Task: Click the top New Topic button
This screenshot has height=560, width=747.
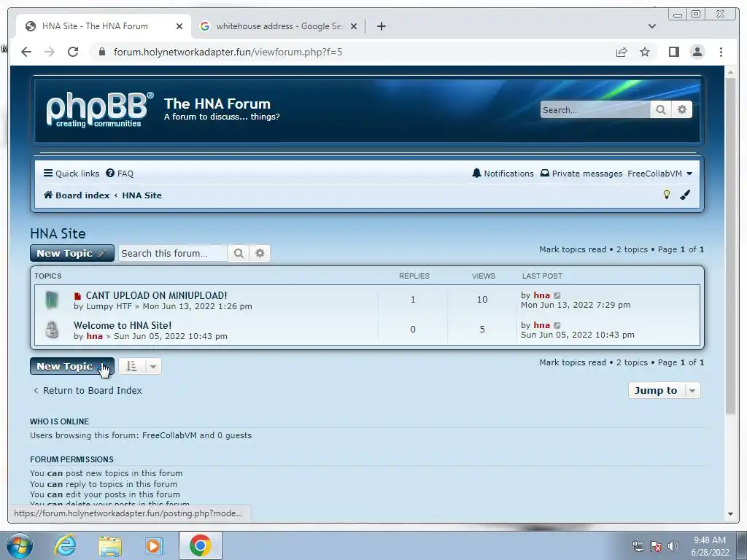Action: coord(72,253)
